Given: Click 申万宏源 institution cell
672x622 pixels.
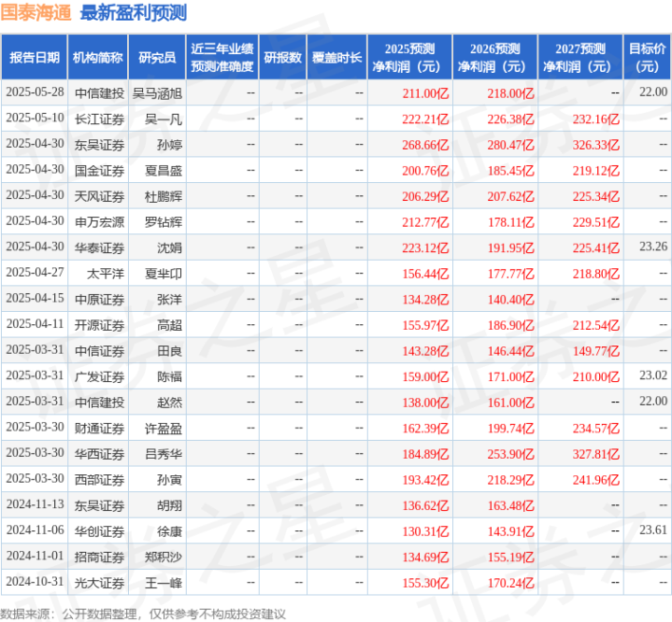Looking at the screenshot, I should click(99, 222).
